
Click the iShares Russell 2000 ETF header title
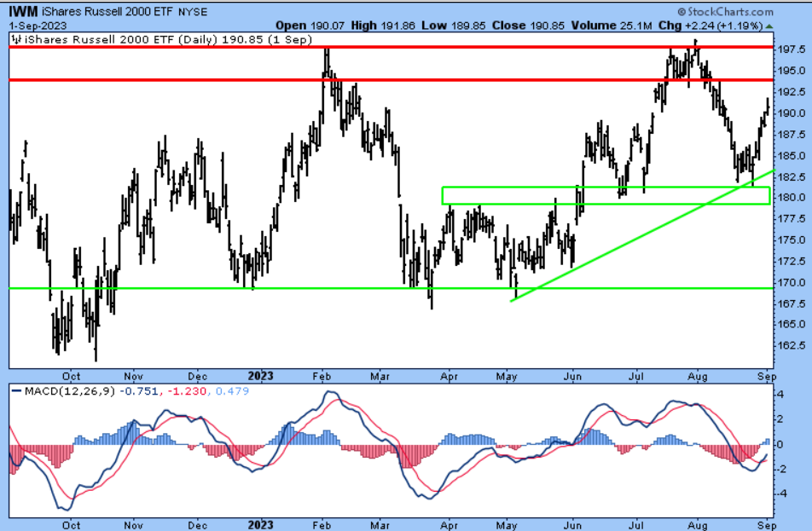[x=107, y=11]
